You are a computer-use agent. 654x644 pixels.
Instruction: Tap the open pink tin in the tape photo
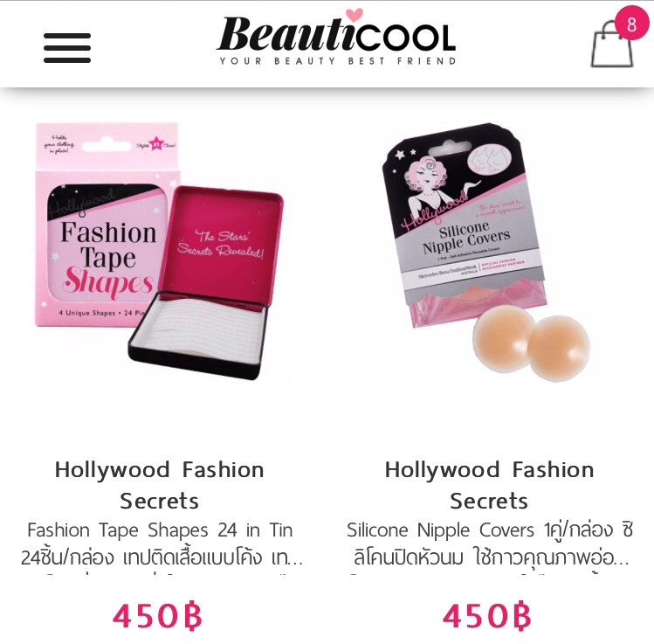pyautogui.click(x=206, y=284)
